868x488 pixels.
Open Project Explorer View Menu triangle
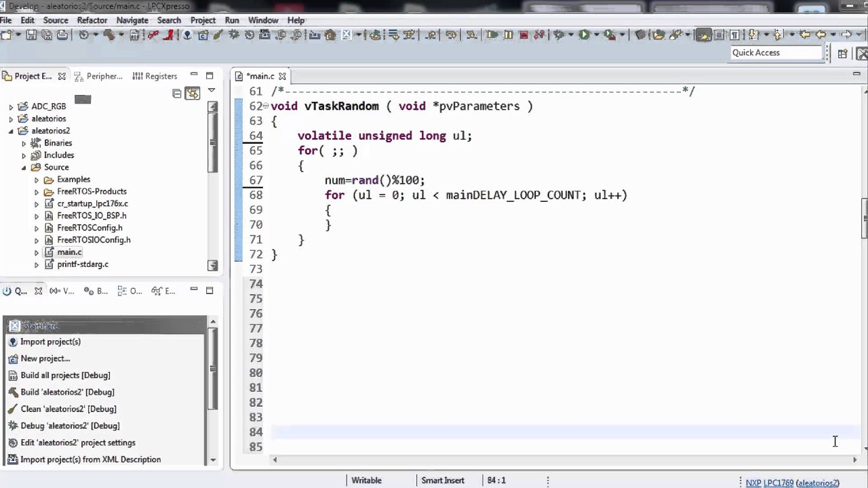tap(212, 90)
